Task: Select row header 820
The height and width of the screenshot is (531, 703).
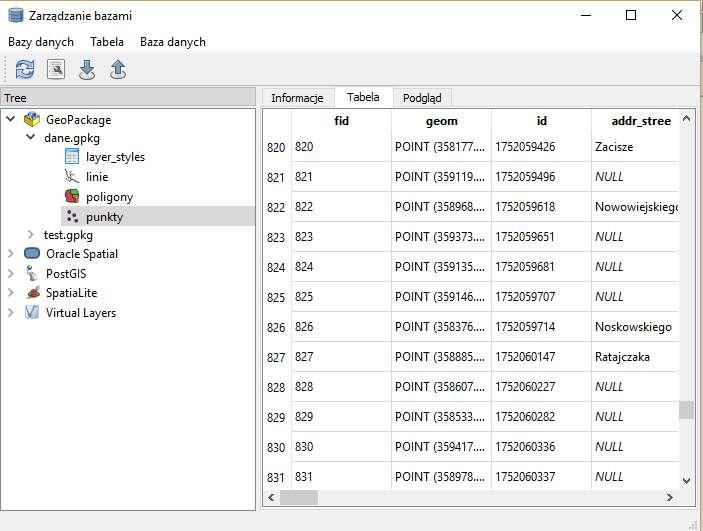Action: (277, 147)
